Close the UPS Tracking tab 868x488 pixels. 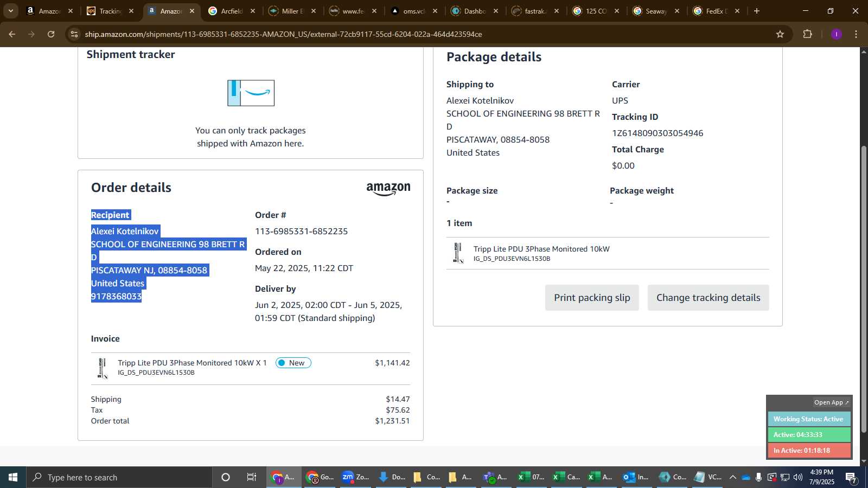coord(131,11)
